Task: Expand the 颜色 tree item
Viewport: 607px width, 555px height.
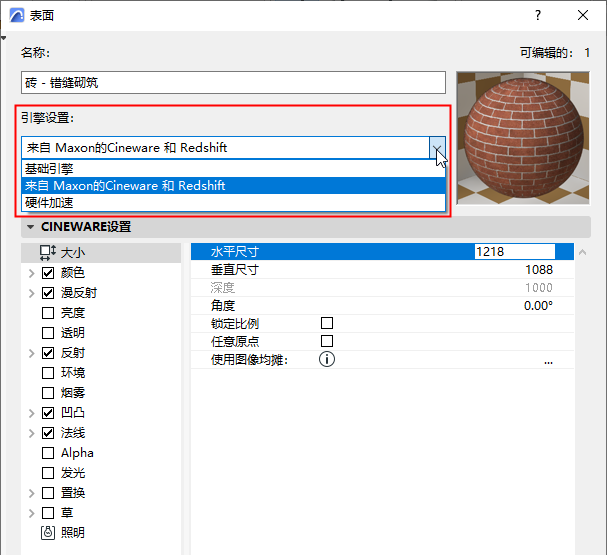Action: tap(32, 273)
